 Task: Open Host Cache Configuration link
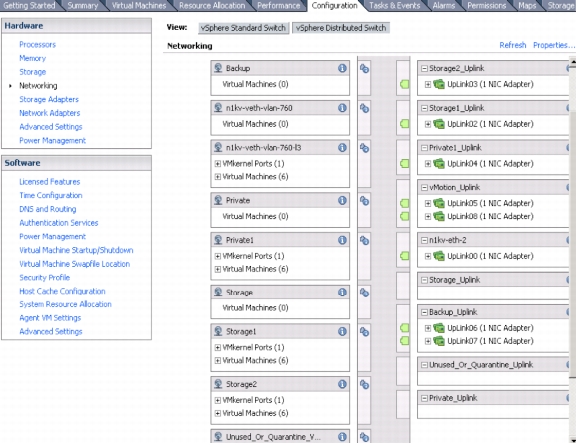point(62,291)
